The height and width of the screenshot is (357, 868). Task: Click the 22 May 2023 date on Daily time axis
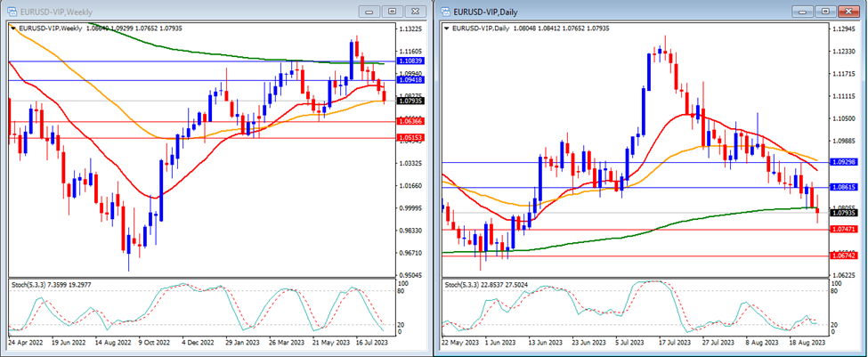point(462,343)
